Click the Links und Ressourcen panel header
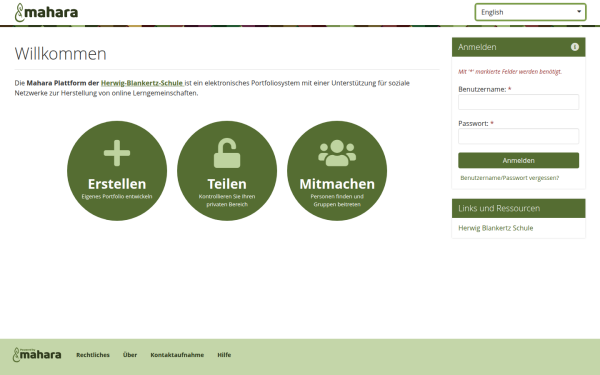The height and width of the screenshot is (375, 600). pyautogui.click(x=518, y=209)
